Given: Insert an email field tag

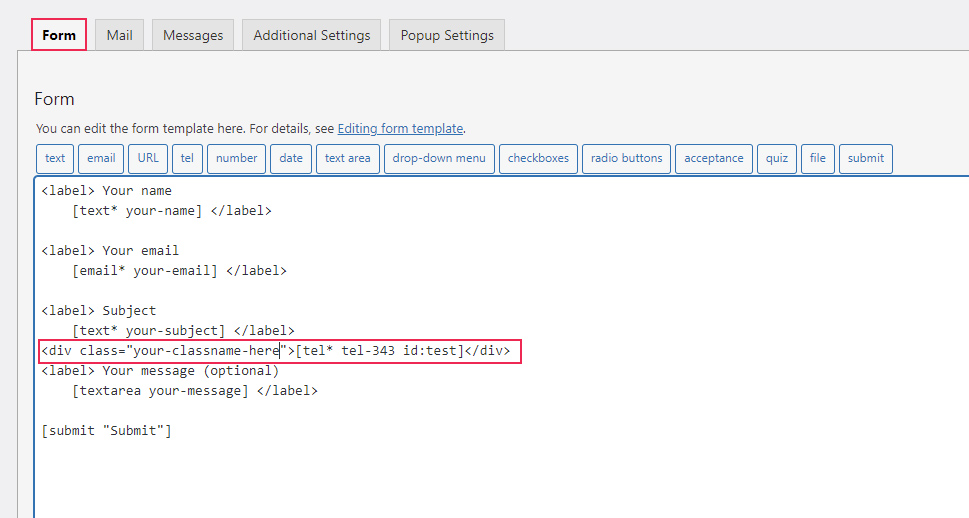Looking at the screenshot, I should (x=101, y=158).
